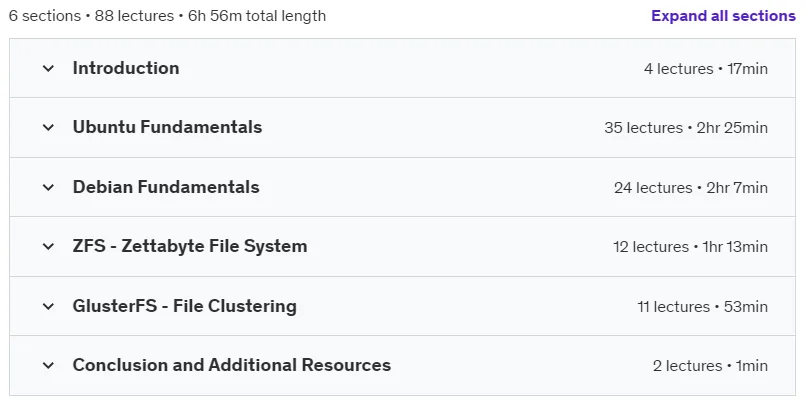The width and height of the screenshot is (808, 406).
Task: Click the 35 lectures • 2hr 25min label
Action: [x=686, y=128]
